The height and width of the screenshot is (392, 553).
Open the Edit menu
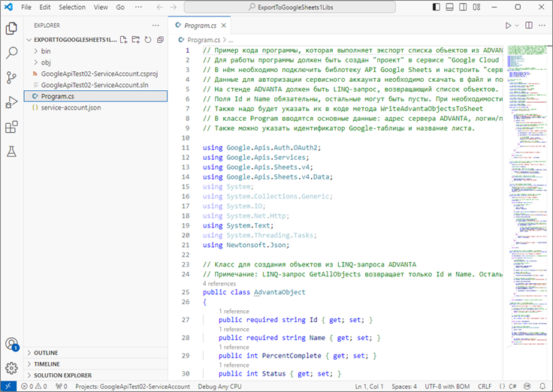(x=45, y=7)
